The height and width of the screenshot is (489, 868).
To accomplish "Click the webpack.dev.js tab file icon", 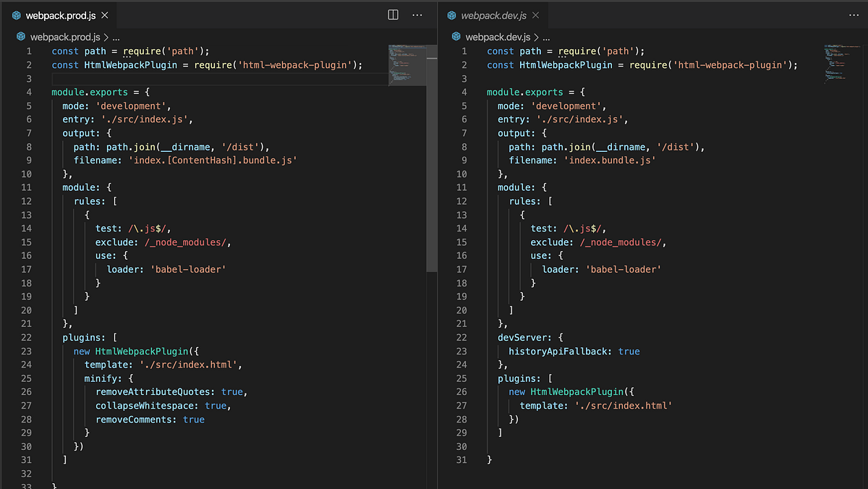I will tap(452, 14).
